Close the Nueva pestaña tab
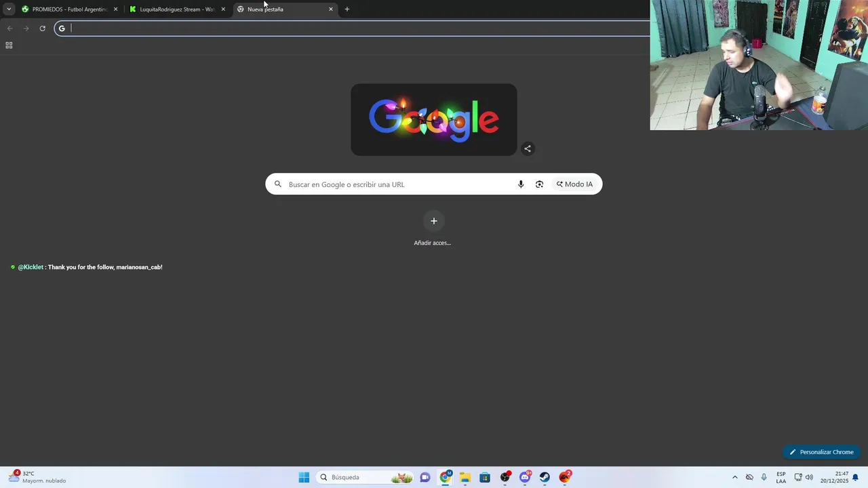Viewport: 868px width, 488px height. (331, 9)
